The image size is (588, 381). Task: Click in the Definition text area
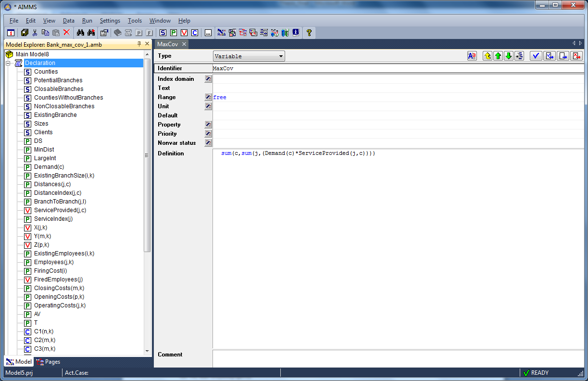(x=399, y=249)
